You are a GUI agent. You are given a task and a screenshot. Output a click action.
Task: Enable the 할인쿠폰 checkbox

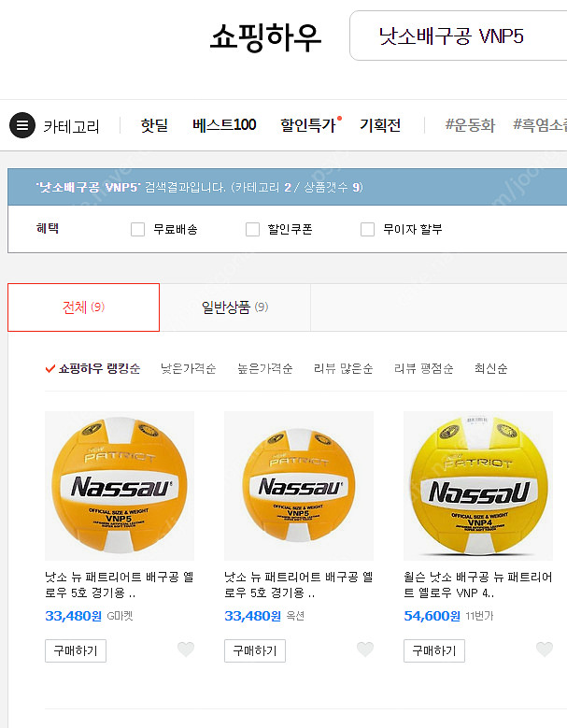[252, 229]
